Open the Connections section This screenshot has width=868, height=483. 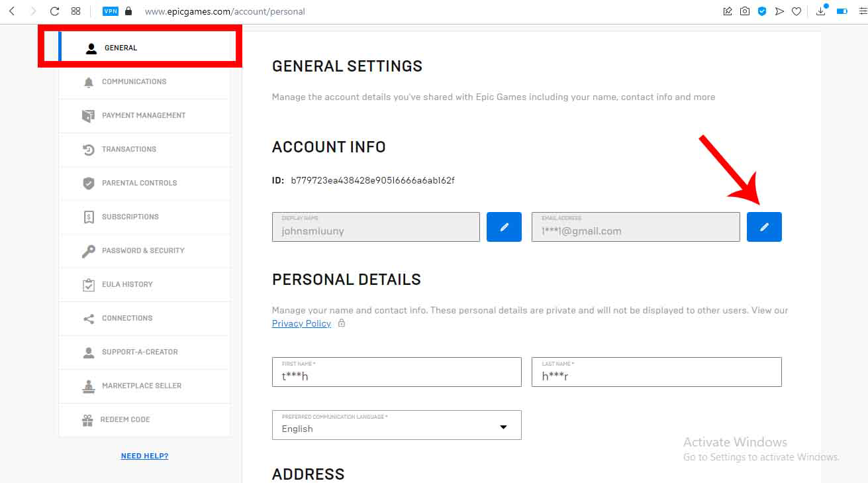(x=144, y=318)
